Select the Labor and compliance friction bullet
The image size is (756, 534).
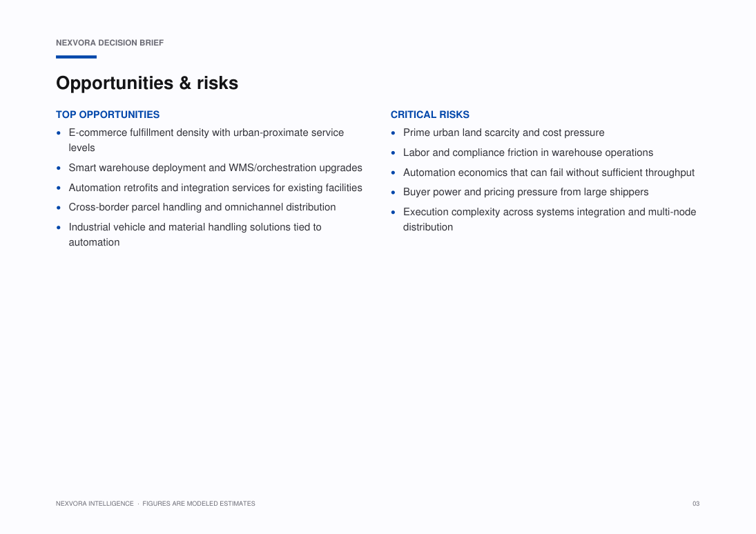528,152
